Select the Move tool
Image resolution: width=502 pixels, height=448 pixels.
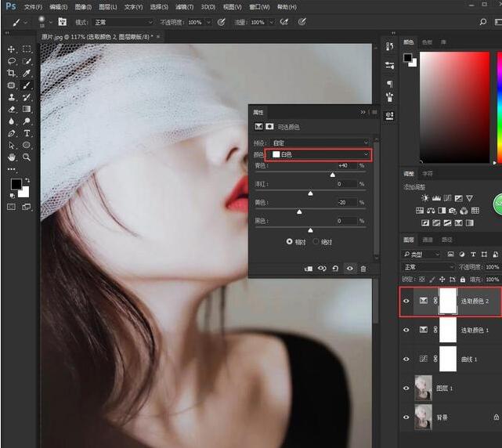(12, 49)
